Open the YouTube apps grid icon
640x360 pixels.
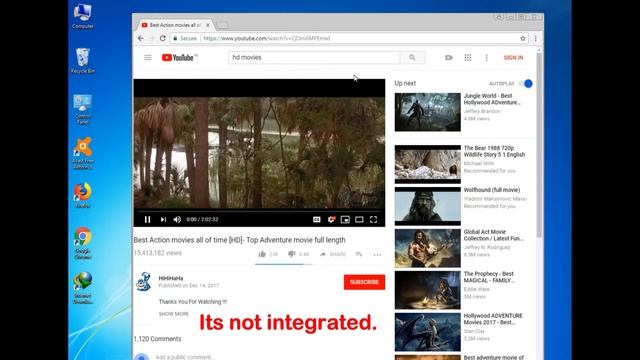click(468, 58)
